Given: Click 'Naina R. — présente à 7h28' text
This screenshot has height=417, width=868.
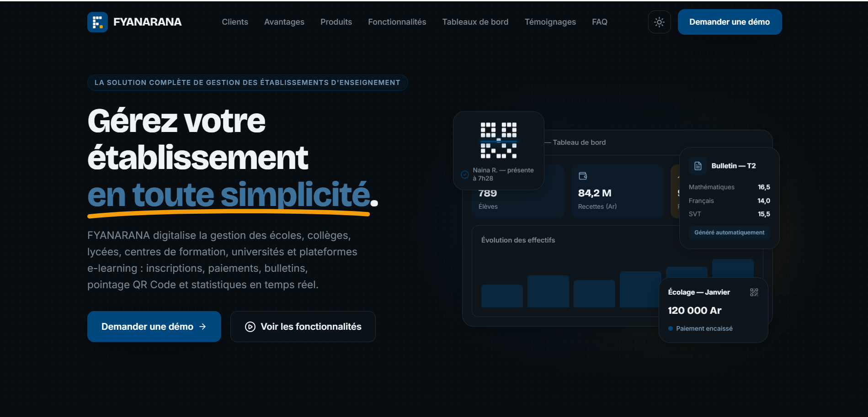Looking at the screenshot, I should tap(503, 174).
